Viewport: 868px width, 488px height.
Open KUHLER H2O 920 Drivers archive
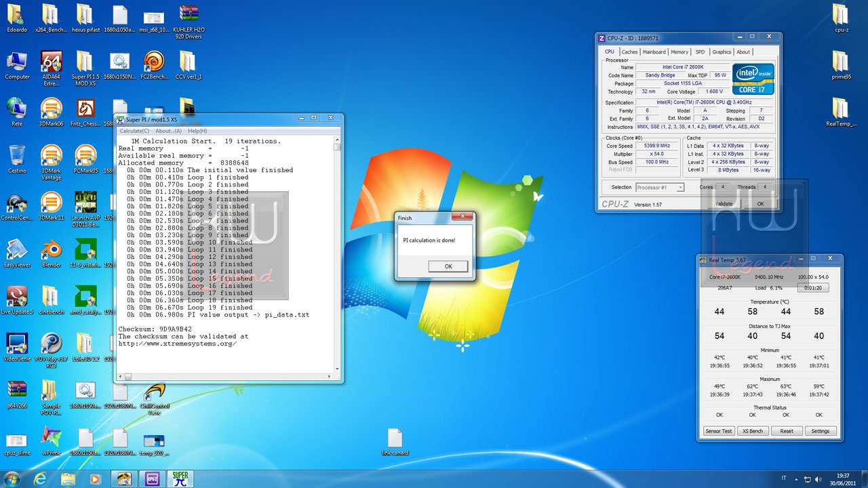point(189,22)
